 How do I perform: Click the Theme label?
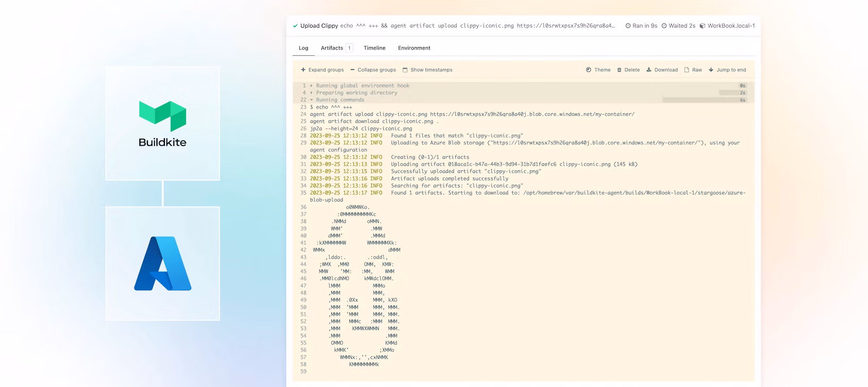coord(603,70)
